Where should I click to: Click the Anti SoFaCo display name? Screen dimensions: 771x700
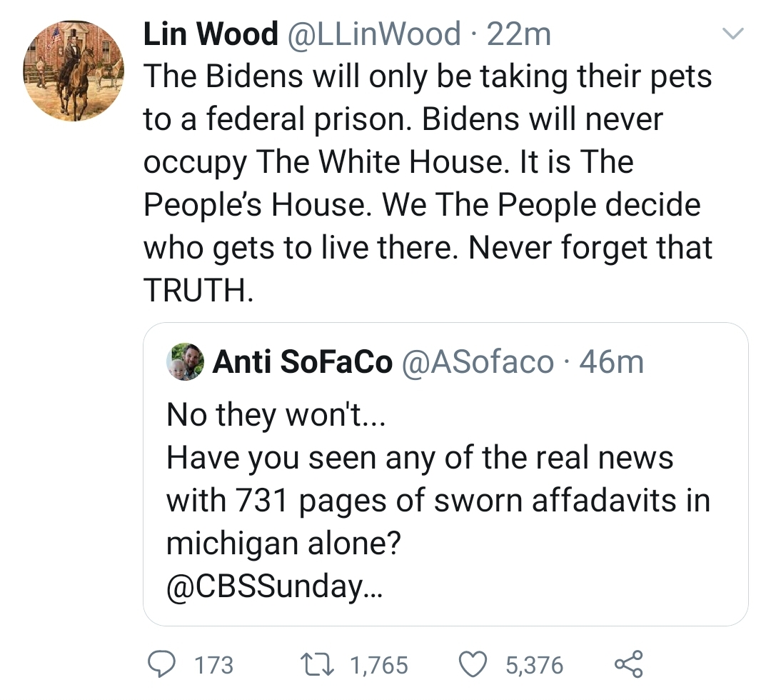[x=303, y=362]
